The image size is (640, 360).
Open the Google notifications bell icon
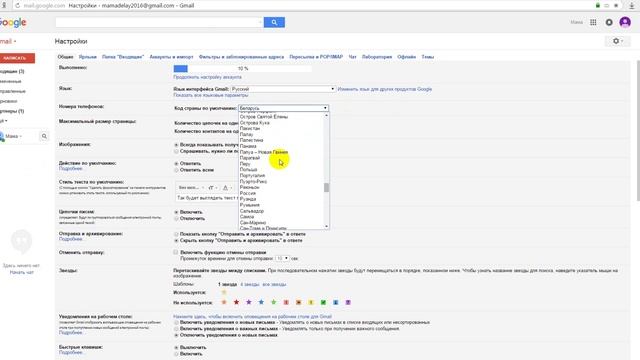coord(609,22)
